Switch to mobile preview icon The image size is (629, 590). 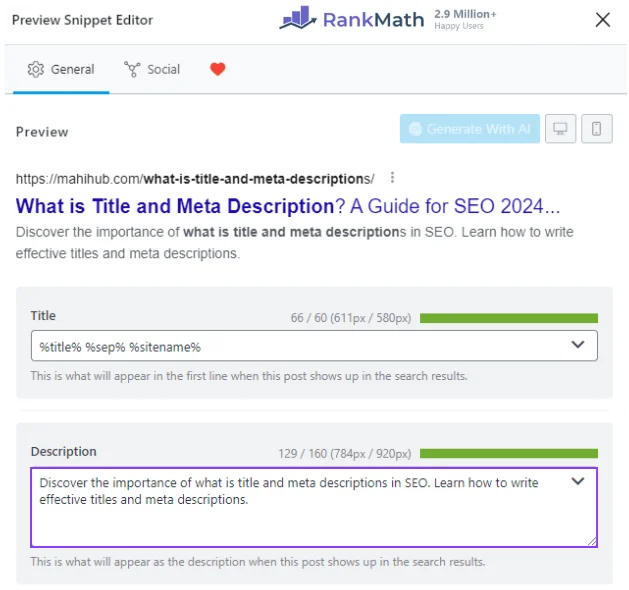tap(597, 129)
